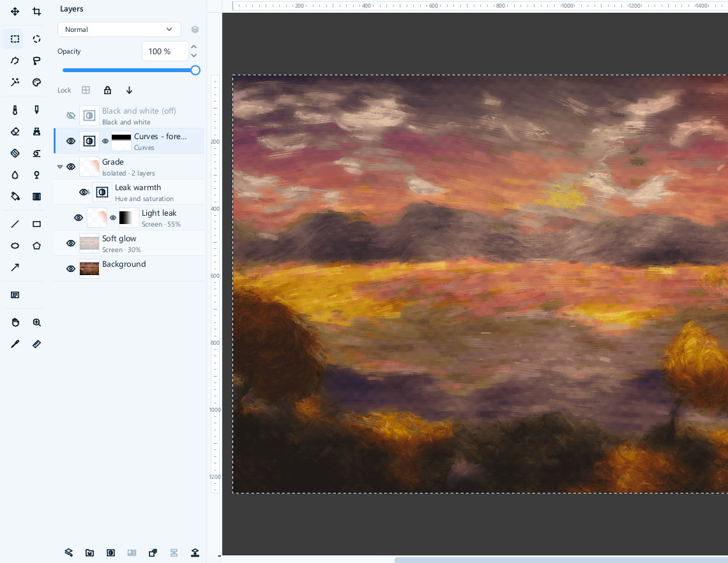Toggle the Light leak mask visibility

(113, 218)
